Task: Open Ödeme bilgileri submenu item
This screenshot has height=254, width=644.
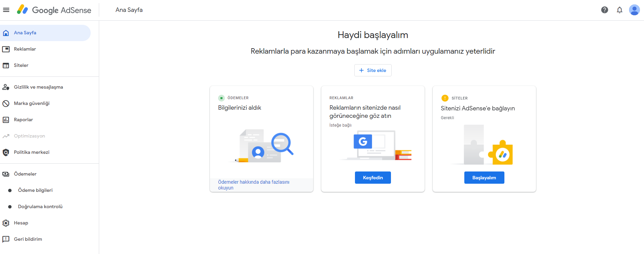Action: point(45,190)
